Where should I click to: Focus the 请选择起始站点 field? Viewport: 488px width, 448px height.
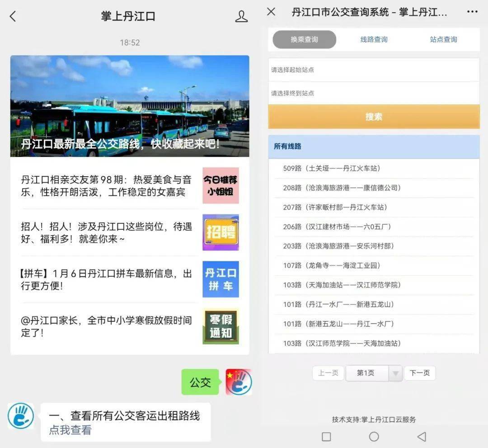tap(374, 70)
